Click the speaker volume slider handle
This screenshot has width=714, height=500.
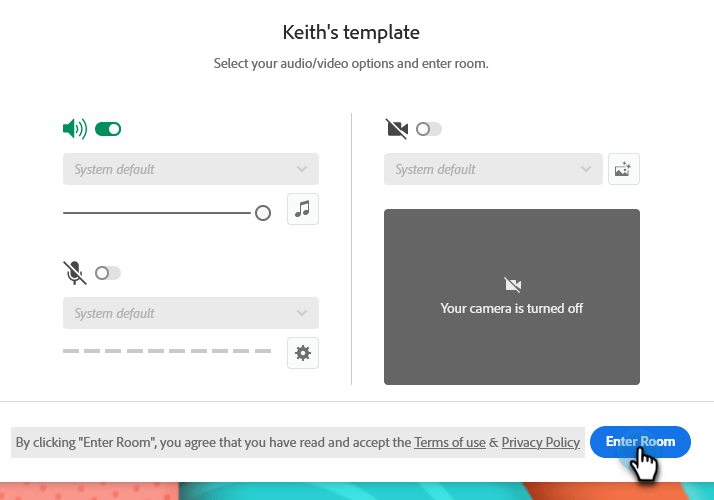pos(263,213)
